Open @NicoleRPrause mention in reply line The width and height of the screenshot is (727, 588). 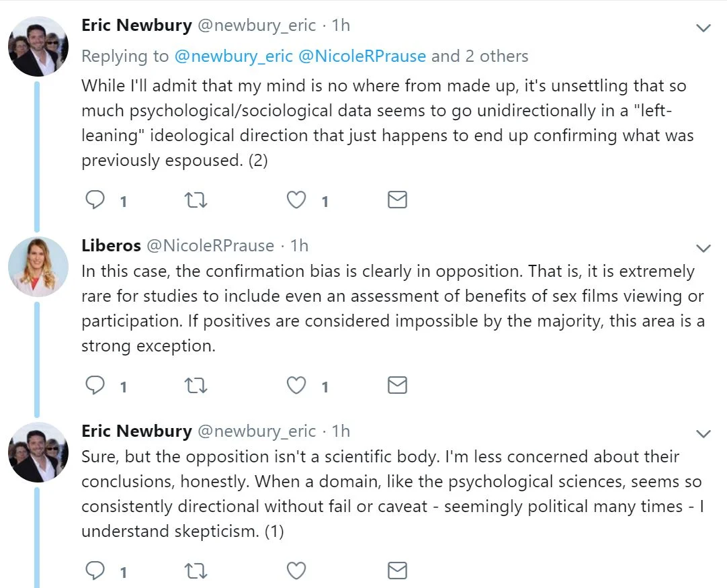coord(362,56)
